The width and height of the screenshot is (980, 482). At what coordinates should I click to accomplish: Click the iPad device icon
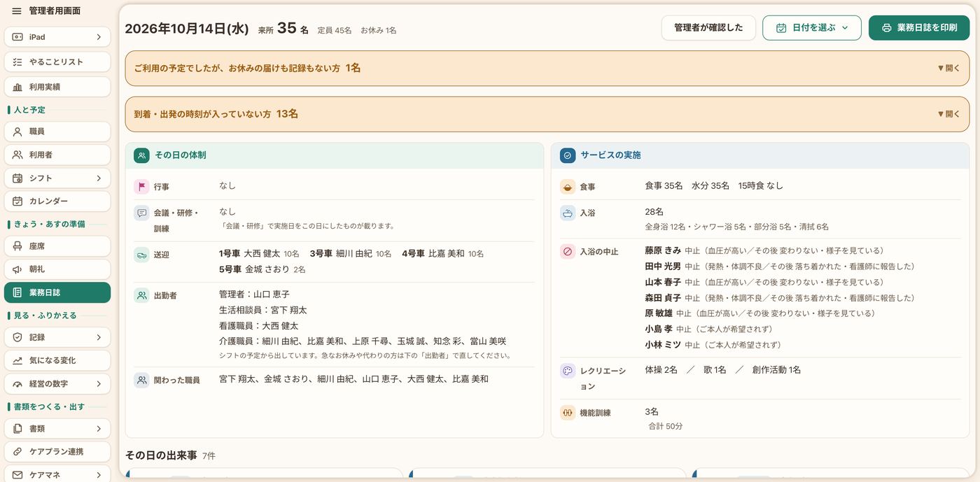17,37
